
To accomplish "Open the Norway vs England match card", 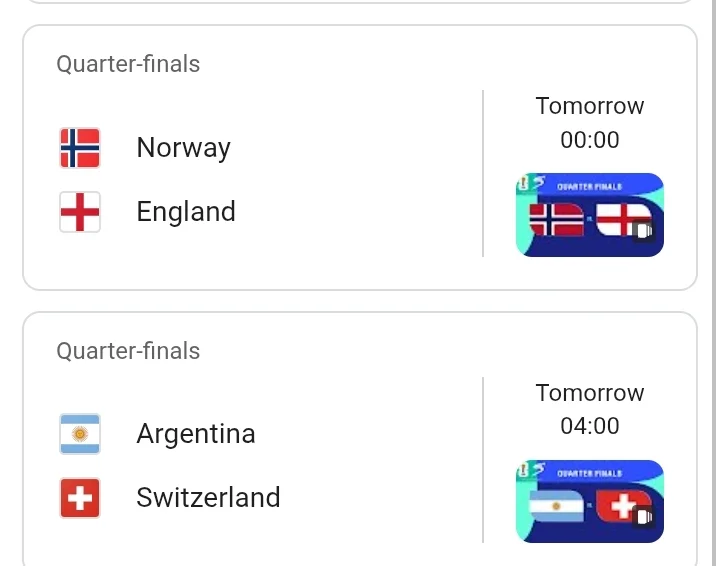I will [x=360, y=157].
